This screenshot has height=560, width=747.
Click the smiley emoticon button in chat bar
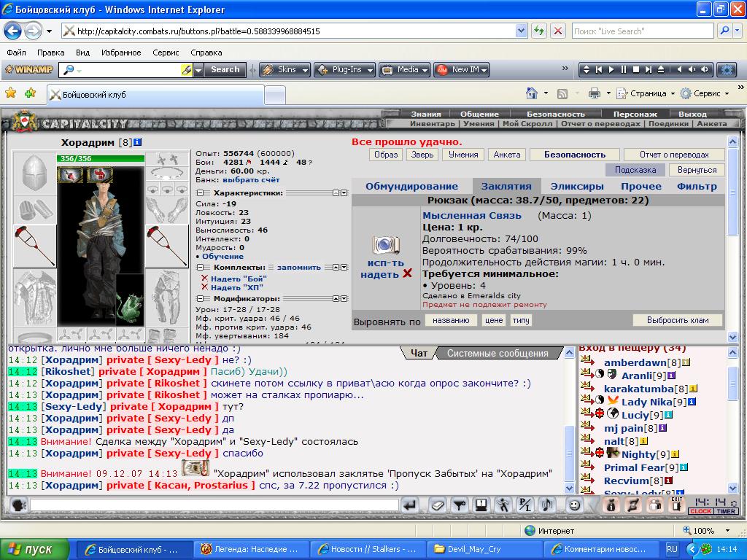574,505
